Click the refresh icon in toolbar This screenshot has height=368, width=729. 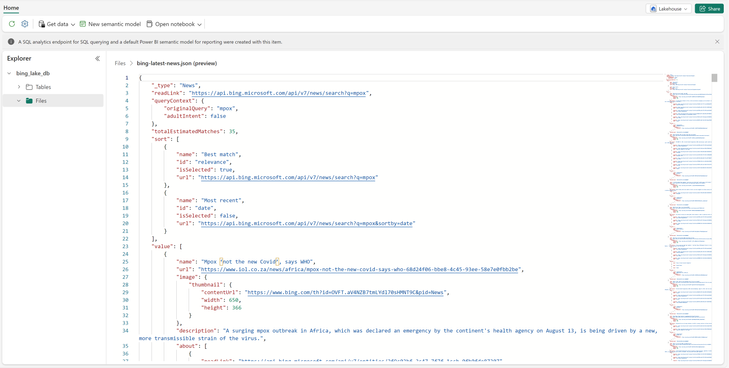coord(12,24)
